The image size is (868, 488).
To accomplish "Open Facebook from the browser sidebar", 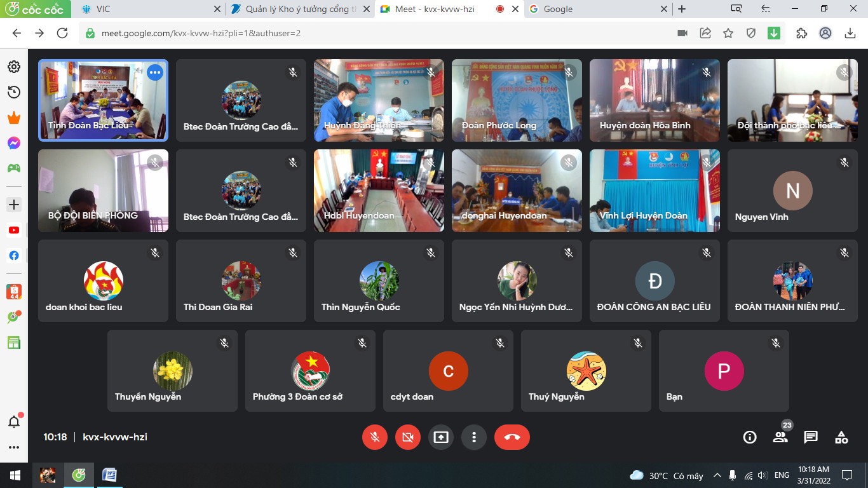I will (13, 255).
